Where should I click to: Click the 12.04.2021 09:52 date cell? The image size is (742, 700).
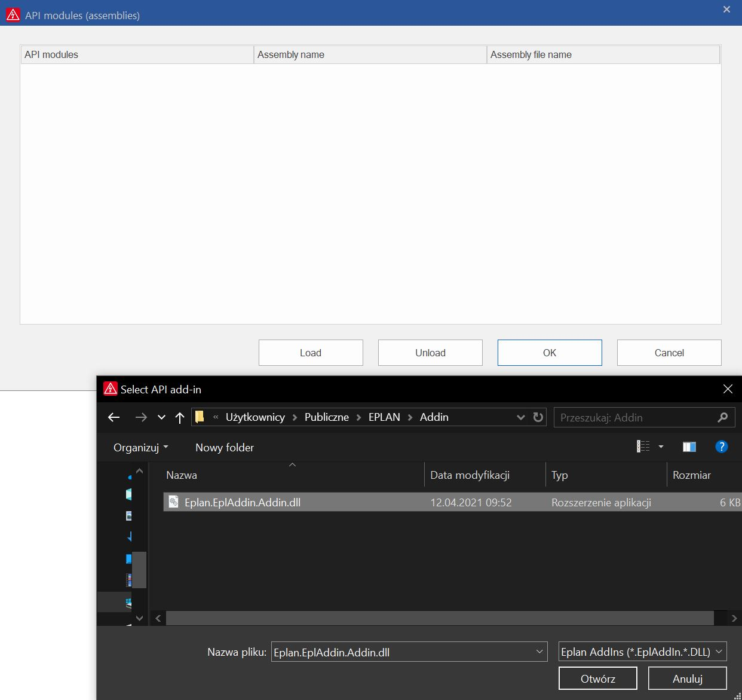(x=471, y=503)
